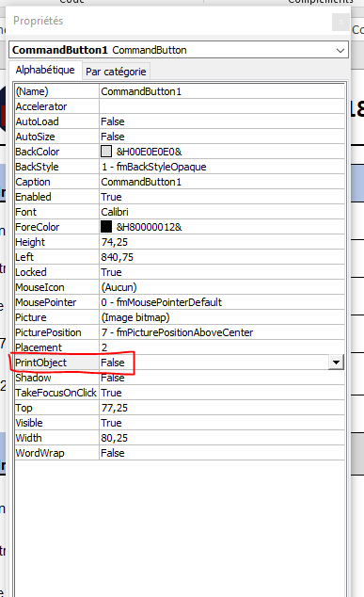
Task: Select the AutoSize property name
Action: coord(35,137)
